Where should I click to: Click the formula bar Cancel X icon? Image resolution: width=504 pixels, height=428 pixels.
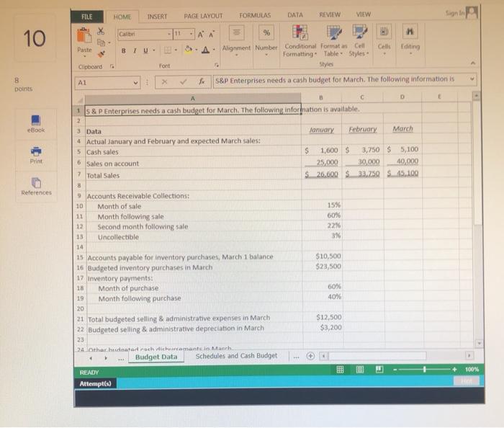164,82
